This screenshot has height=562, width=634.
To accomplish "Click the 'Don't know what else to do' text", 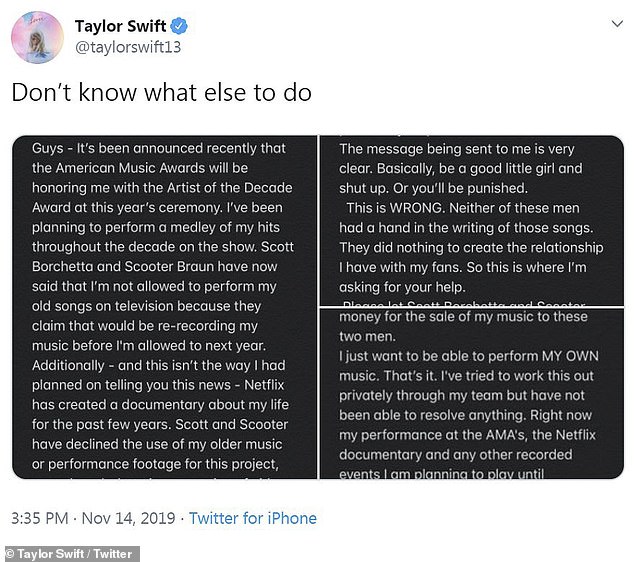I will click(x=161, y=93).
